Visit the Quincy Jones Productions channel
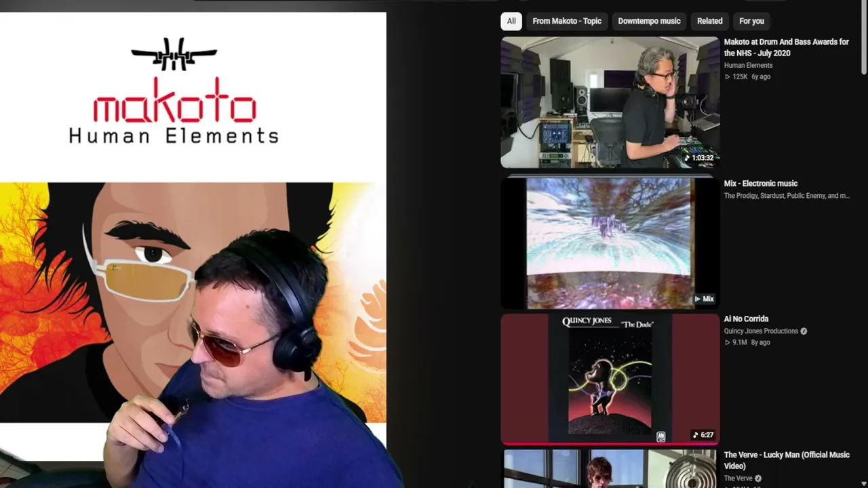Viewport: 868px width, 488px height. tap(761, 331)
